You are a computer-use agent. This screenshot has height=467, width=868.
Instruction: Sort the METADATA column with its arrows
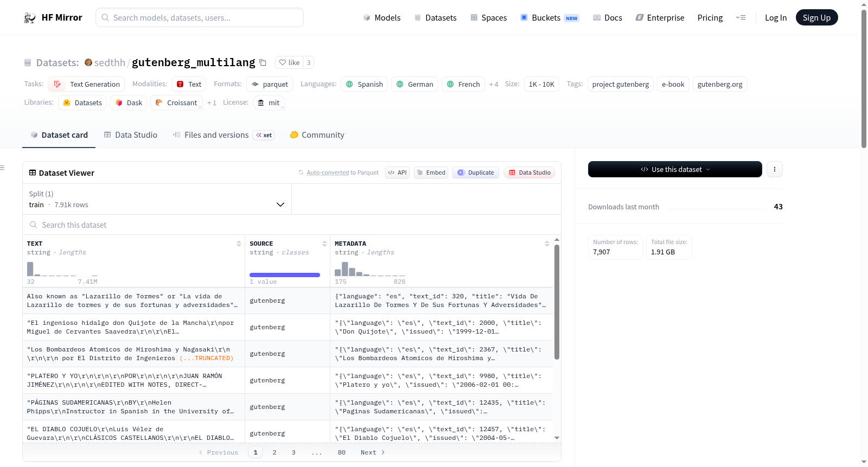[547, 244]
